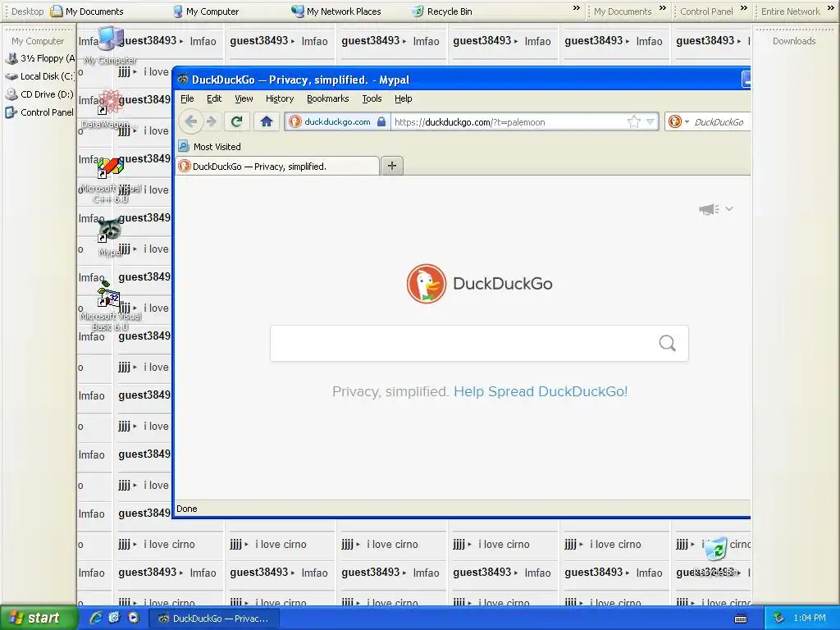
Task: Click the Downloads toolbar label
Action: 794,41
